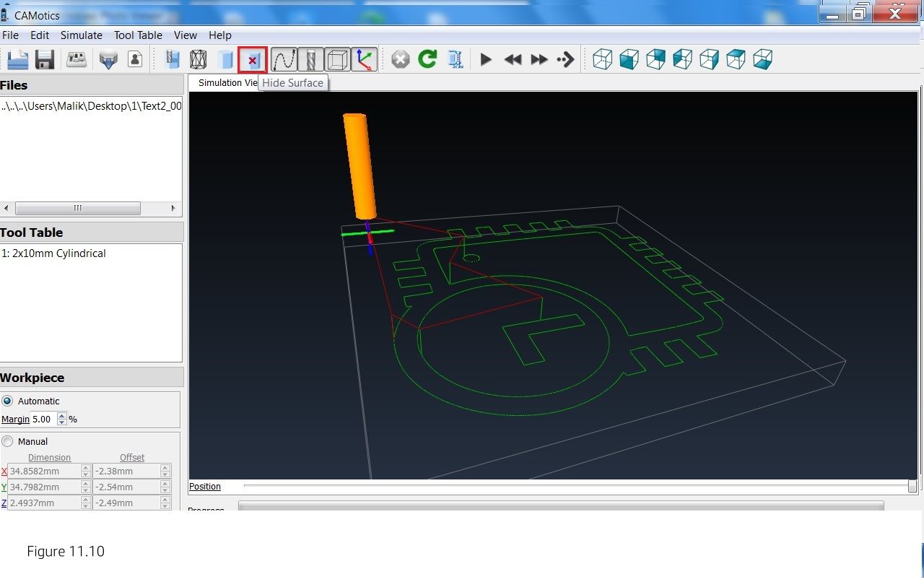Toggle the workpiece bounds display
The width and height of the screenshot is (924, 582).
point(338,60)
